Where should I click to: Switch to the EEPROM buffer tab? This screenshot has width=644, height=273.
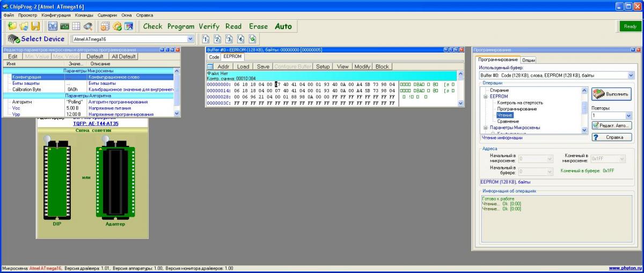coord(233,56)
